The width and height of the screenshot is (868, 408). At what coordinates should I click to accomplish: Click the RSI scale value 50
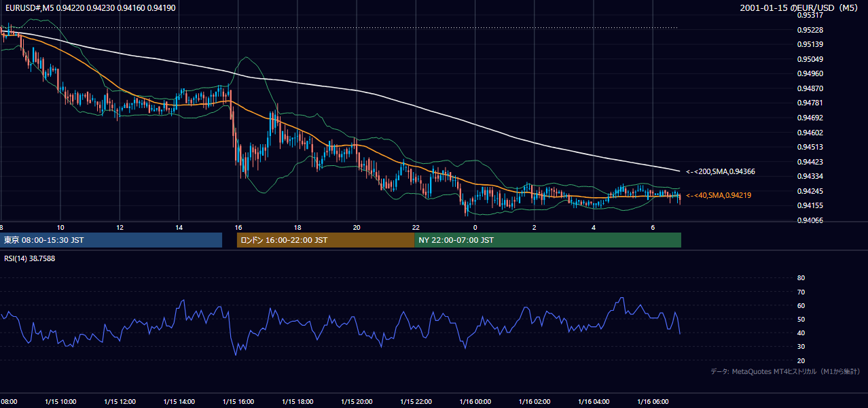pos(801,319)
